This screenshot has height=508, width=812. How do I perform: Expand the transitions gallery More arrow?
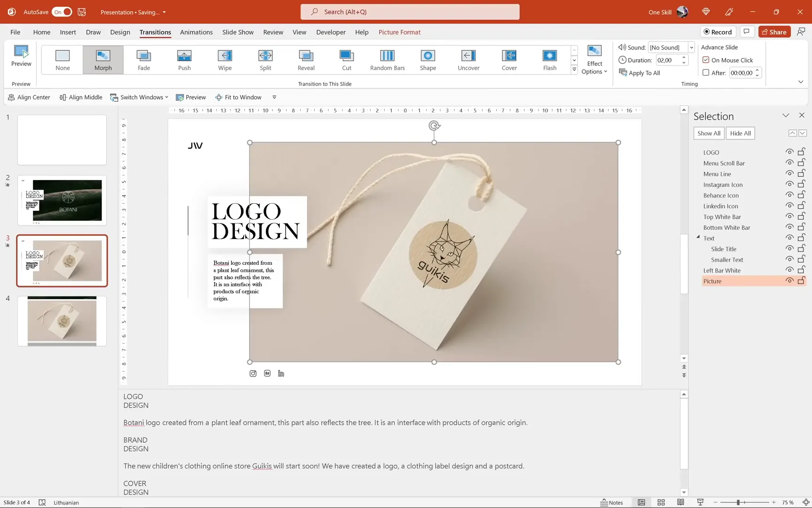pos(574,70)
